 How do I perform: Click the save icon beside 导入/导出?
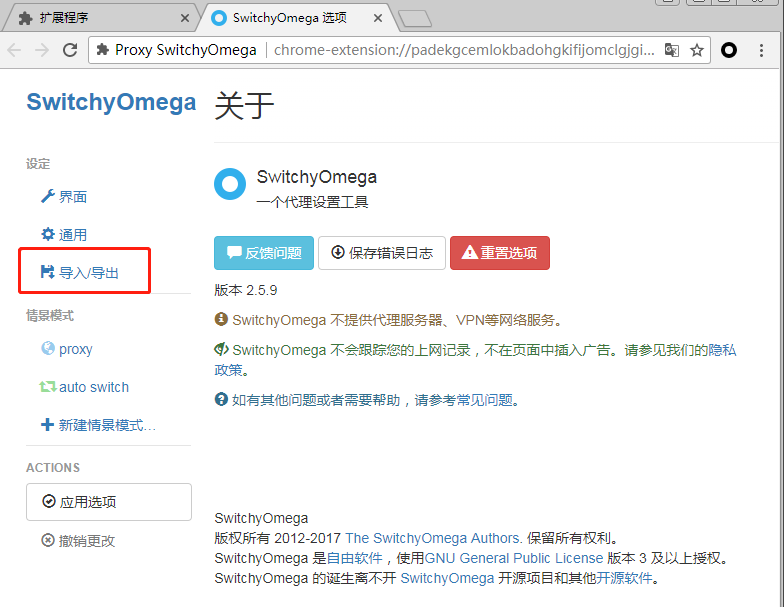tap(48, 272)
